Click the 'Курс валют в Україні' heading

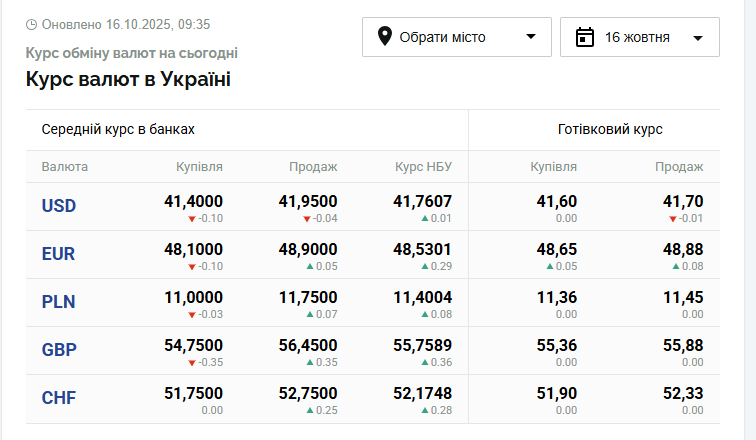point(128,79)
